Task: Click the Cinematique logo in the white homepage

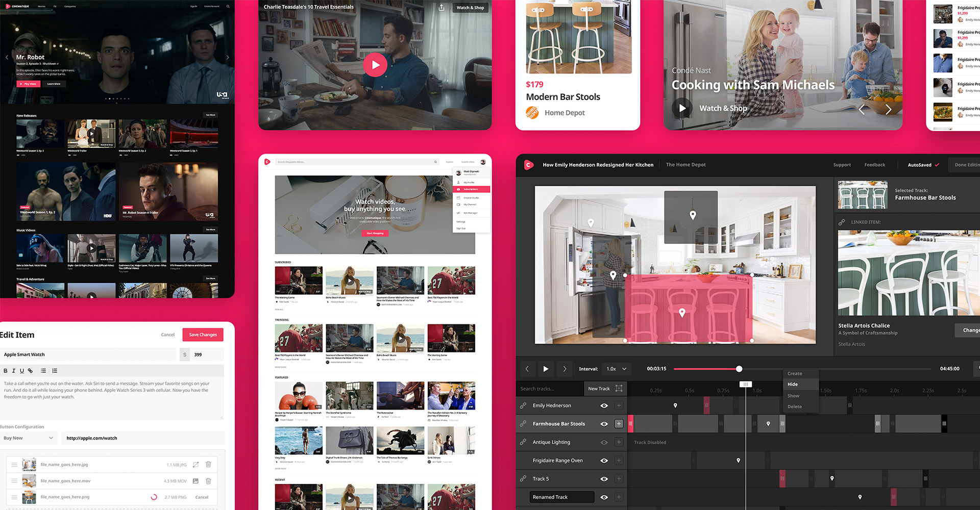Action: point(267,162)
